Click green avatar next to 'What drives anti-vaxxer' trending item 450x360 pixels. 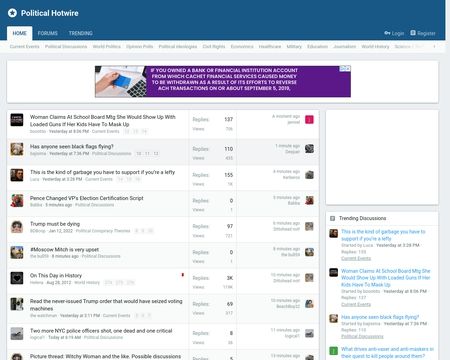tap(334, 351)
